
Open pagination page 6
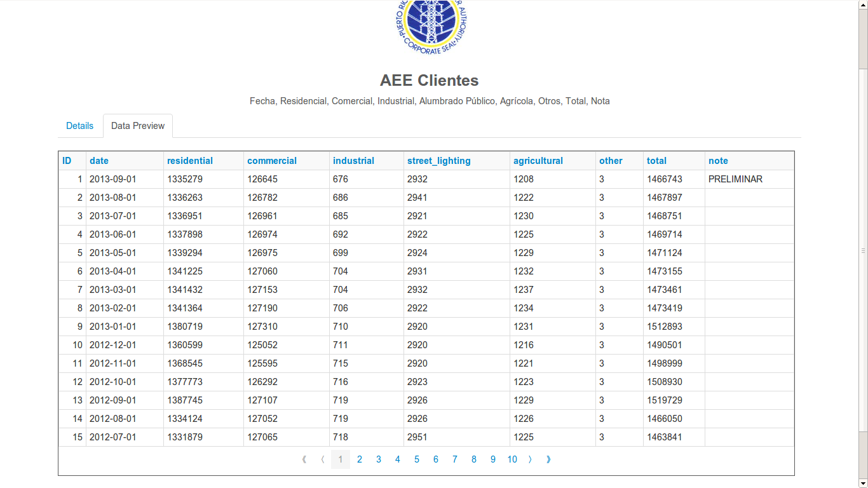436,459
